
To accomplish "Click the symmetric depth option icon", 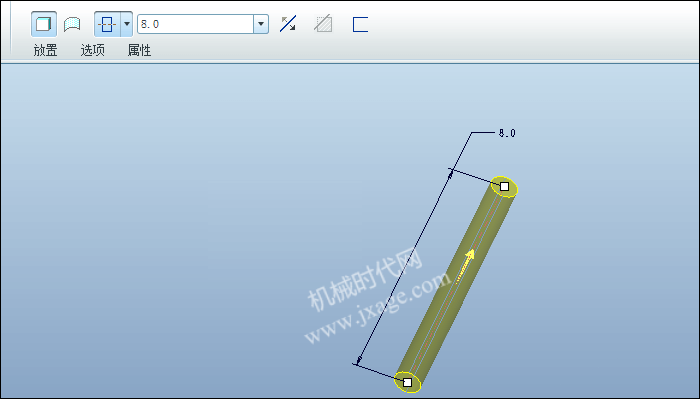I will tap(107, 24).
